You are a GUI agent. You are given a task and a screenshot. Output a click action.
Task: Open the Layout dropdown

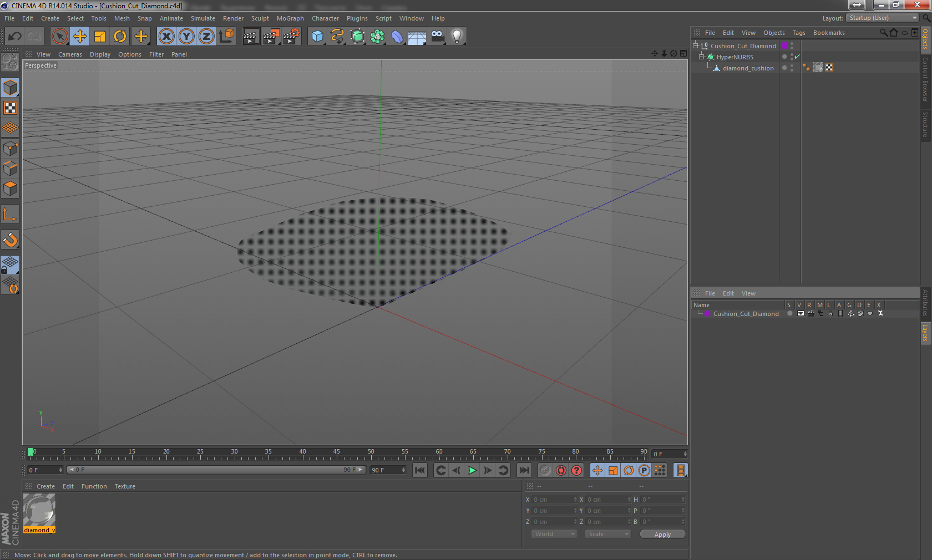[883, 18]
